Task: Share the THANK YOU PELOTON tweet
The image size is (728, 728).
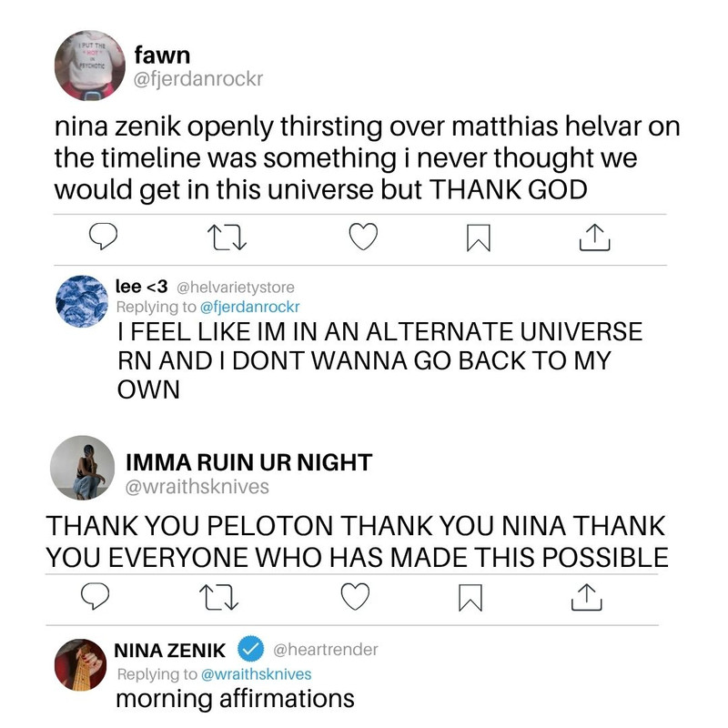Action: (x=586, y=597)
